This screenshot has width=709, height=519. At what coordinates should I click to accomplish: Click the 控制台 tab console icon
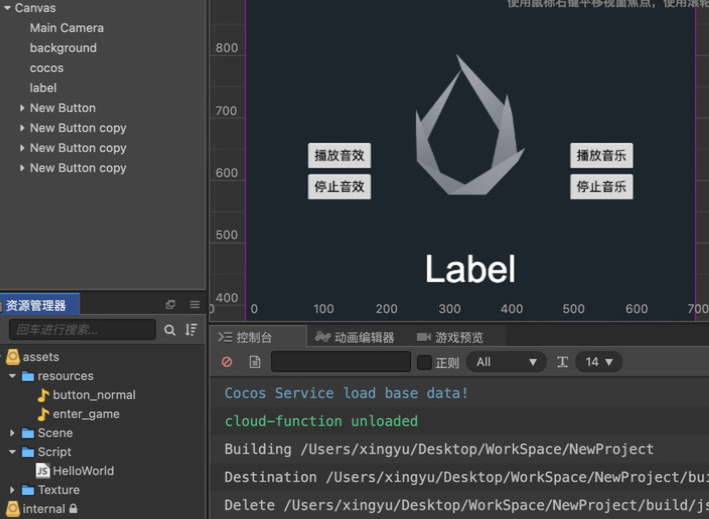click(225, 337)
